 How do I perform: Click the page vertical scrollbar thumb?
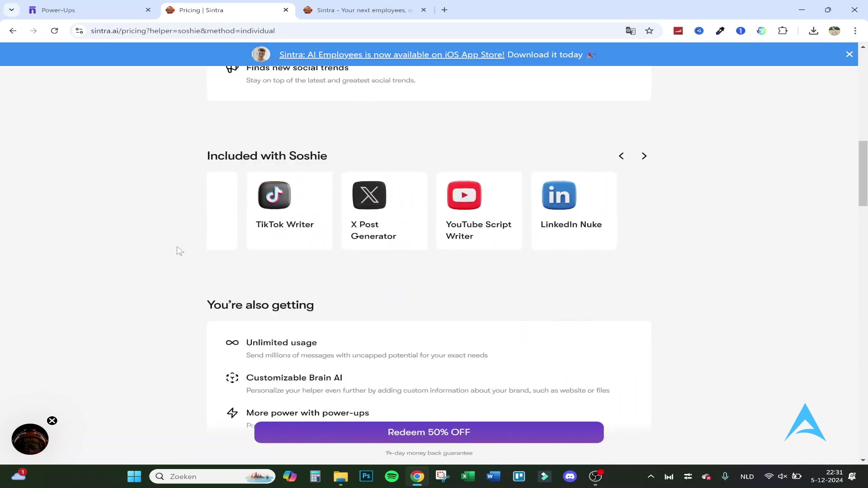coord(863,174)
